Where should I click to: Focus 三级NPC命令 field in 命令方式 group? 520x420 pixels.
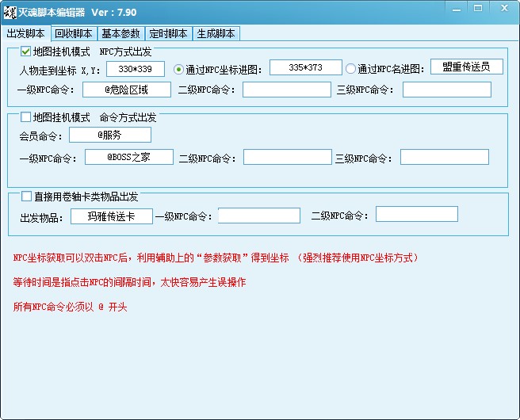click(x=445, y=157)
